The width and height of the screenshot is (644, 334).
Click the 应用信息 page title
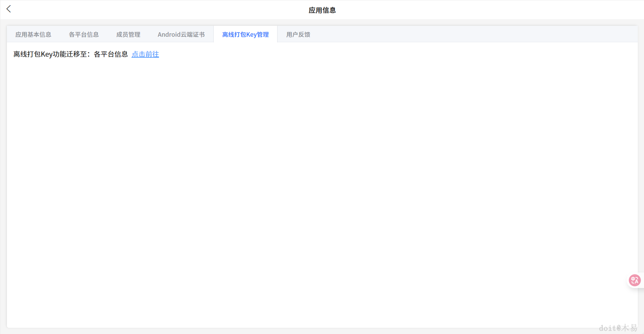click(x=322, y=10)
